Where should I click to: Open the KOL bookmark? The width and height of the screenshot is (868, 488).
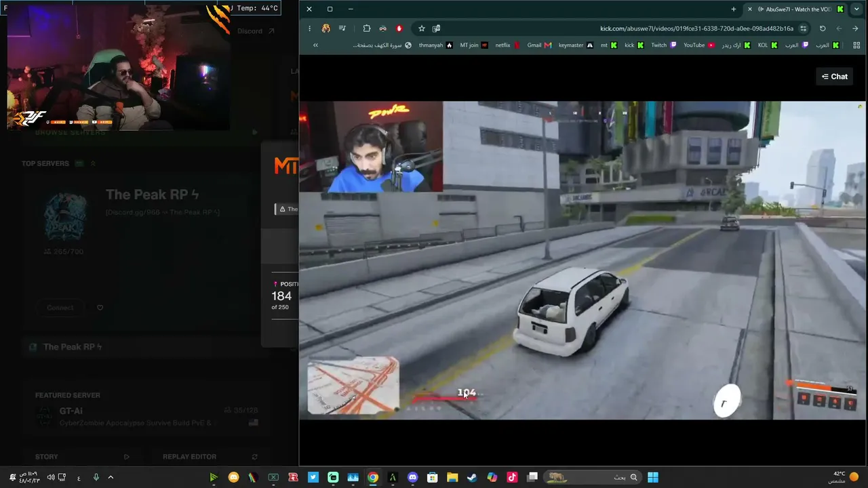[x=768, y=45]
